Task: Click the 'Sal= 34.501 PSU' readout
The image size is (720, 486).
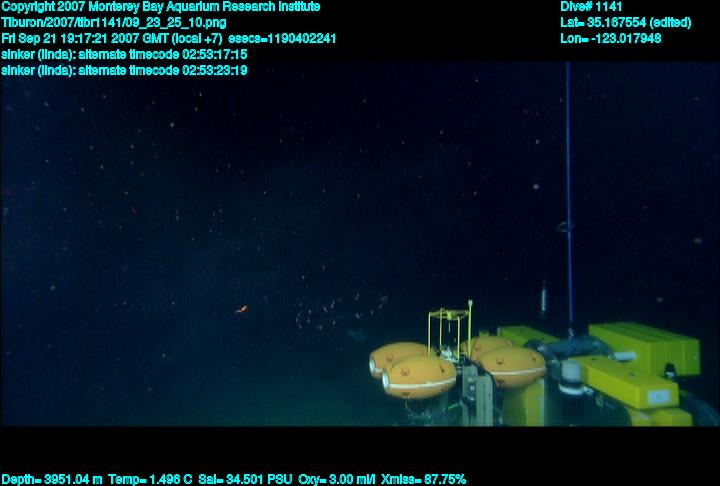Action: (245, 480)
